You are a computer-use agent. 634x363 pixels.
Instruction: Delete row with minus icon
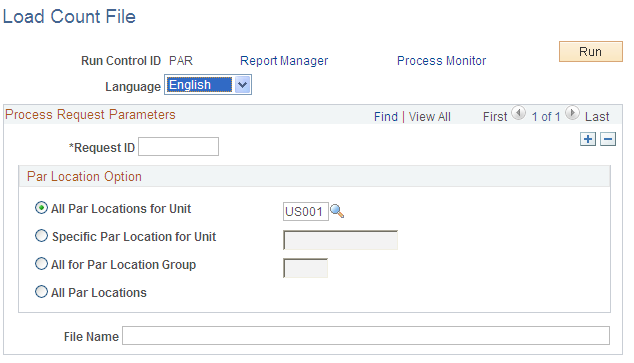tap(608, 139)
